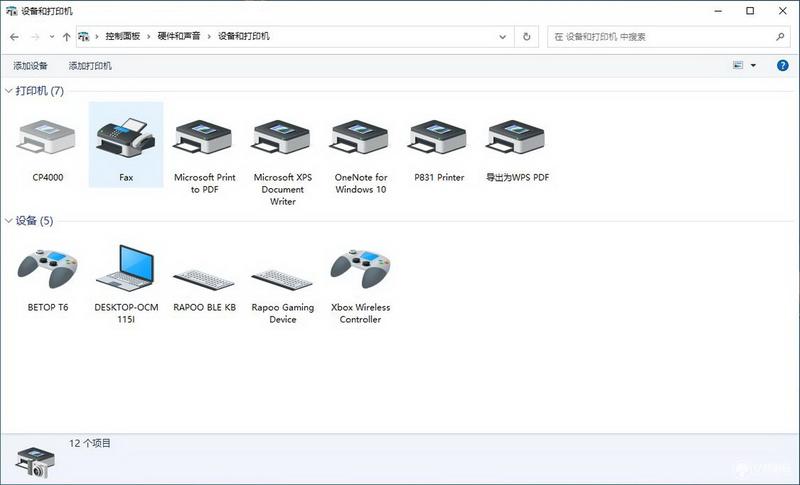
Task: Select the Fax device icon
Action: 126,138
